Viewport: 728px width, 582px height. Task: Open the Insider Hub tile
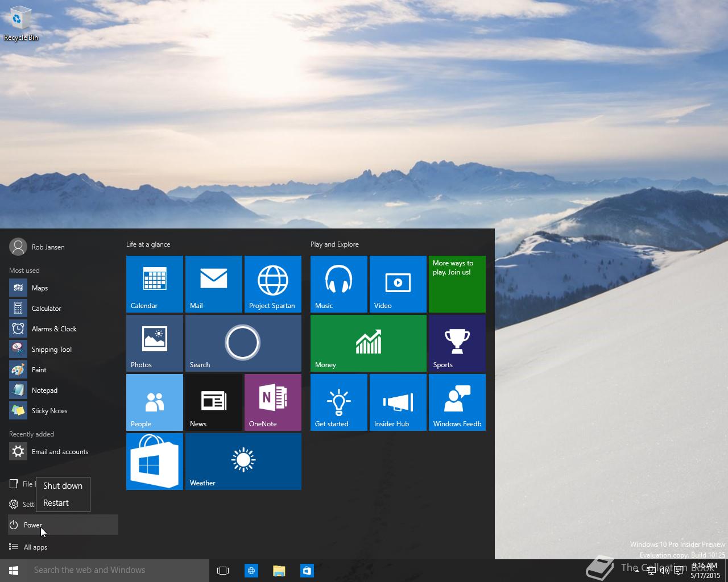pos(398,402)
